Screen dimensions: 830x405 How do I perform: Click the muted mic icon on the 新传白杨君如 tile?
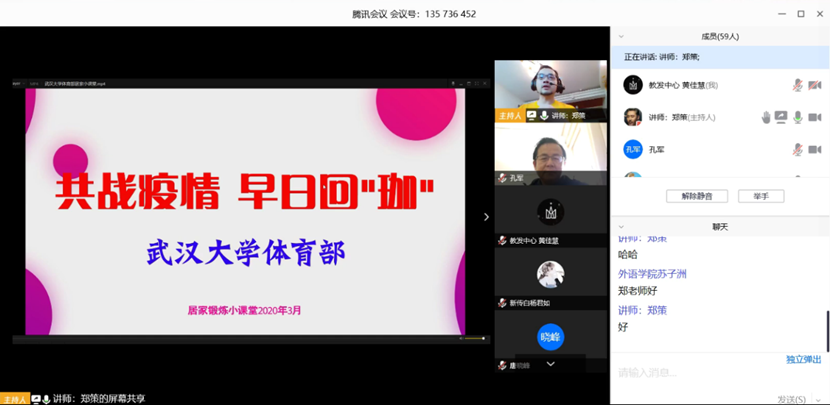click(x=502, y=303)
